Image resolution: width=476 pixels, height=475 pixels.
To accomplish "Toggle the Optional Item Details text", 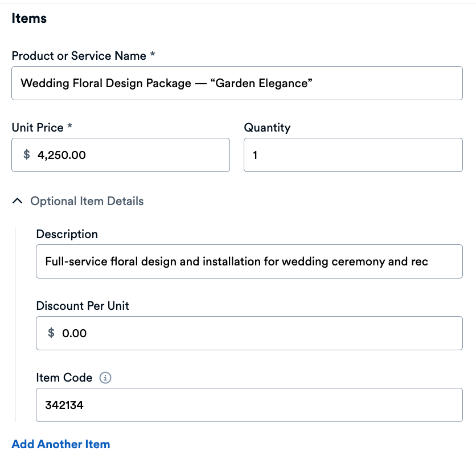I will pos(87,201).
